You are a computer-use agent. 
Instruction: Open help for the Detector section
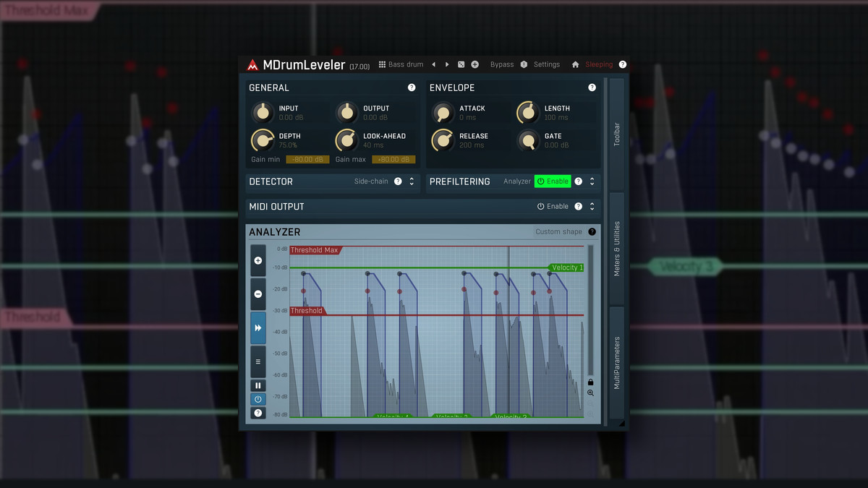(x=398, y=181)
